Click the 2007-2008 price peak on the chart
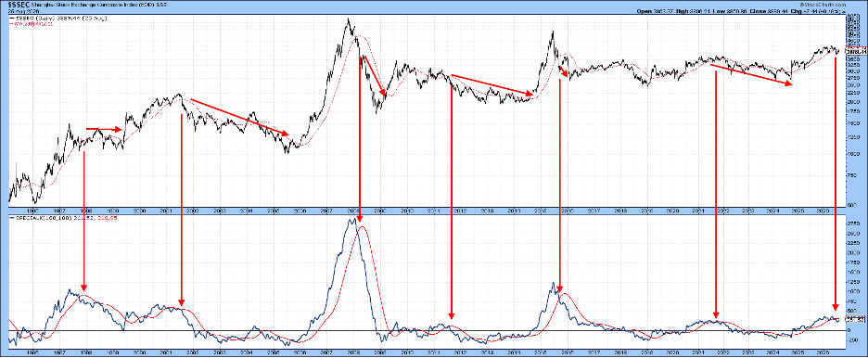868x358 pixels. coord(348,19)
